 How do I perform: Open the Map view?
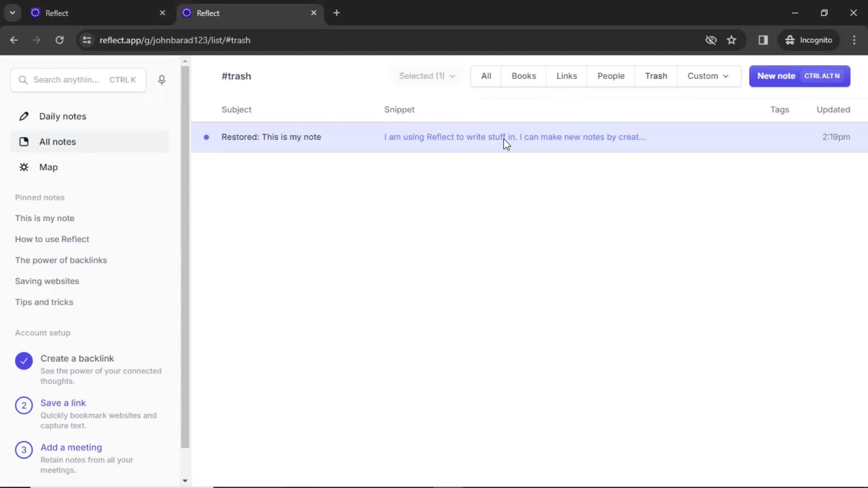(48, 167)
